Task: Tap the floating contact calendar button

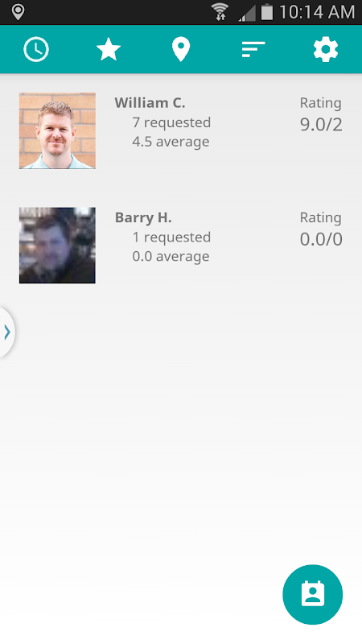Action: point(313,594)
